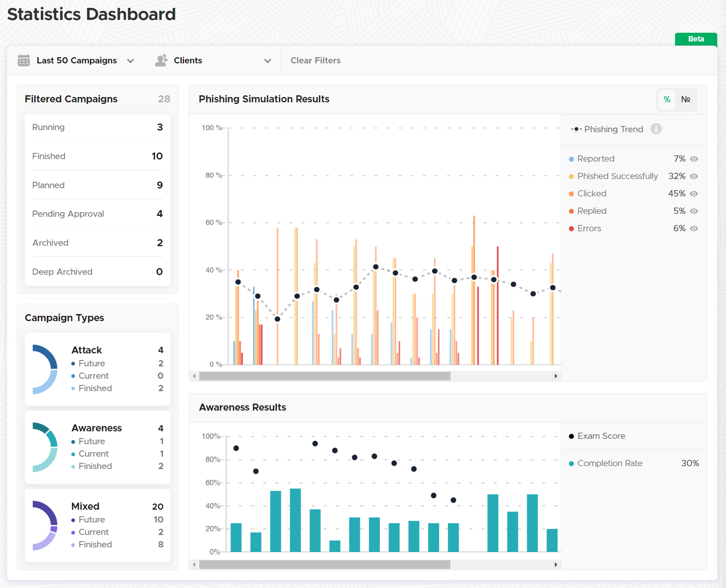Viewport: 726px width, 588px height.
Task: Toggle the Errors series eye icon
Action: [694, 228]
